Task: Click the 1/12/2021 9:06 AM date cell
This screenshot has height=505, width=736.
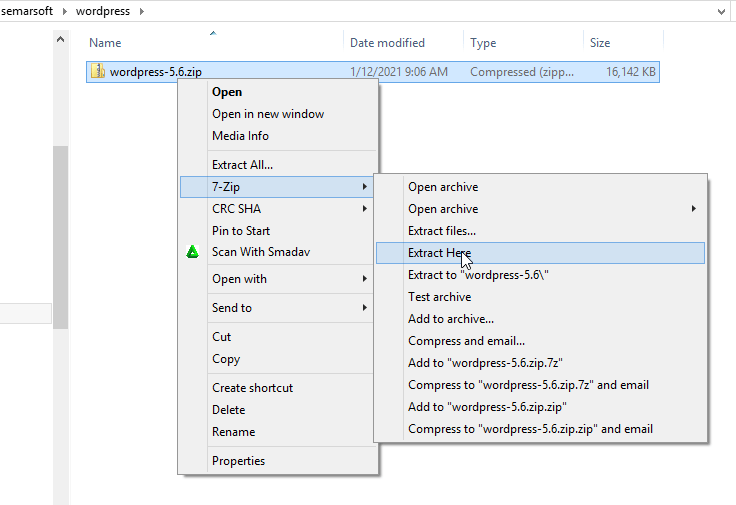Action: pyautogui.click(x=399, y=72)
